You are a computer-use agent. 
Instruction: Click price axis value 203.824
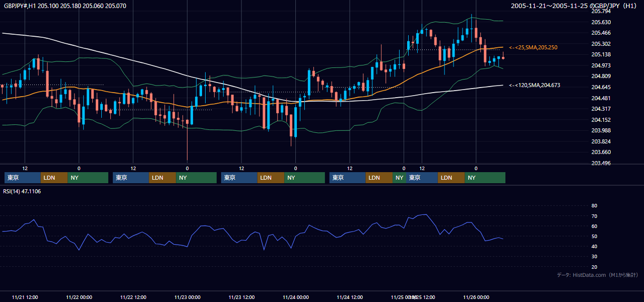point(601,141)
